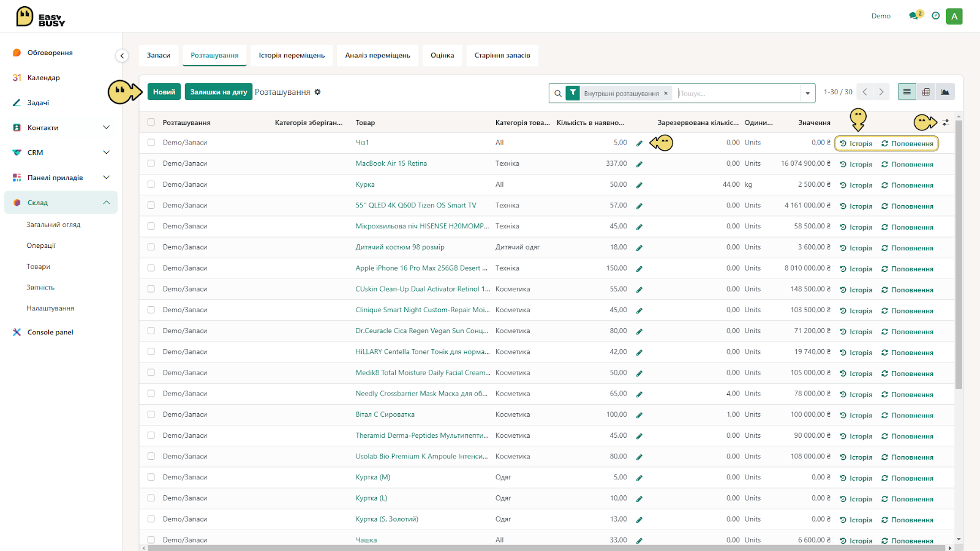Switch to pivot grid view icon
980x551 pixels.
pyautogui.click(x=926, y=92)
